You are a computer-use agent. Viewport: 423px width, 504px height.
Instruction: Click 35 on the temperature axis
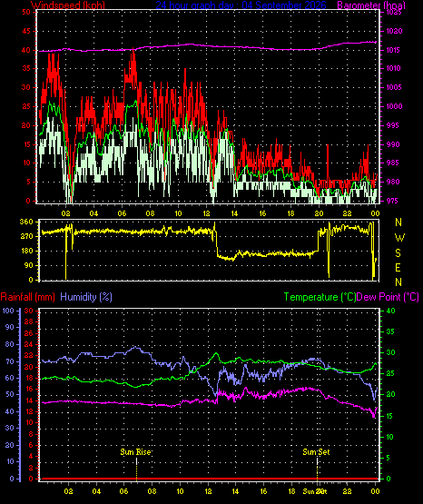pos(390,331)
